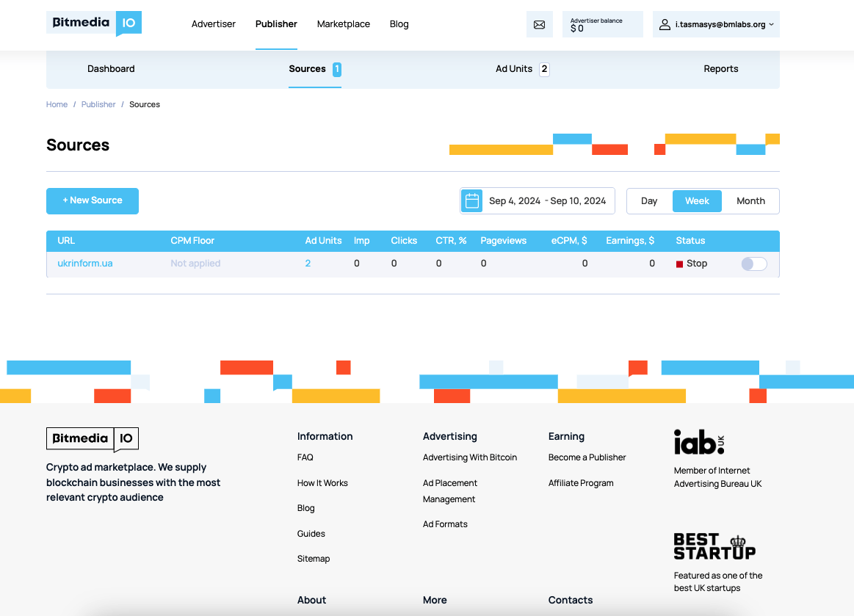Click the Best Startup badge logo
The height and width of the screenshot is (616, 854).
coord(714,547)
